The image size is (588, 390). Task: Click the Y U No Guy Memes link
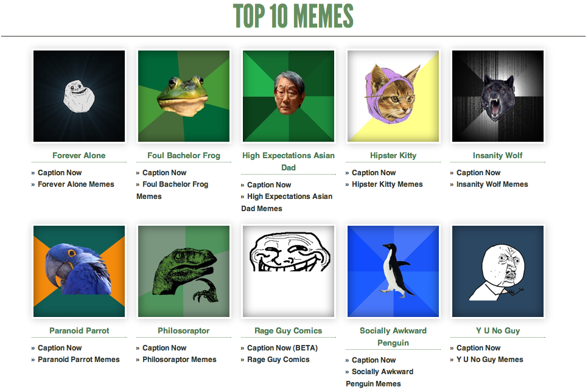point(489,359)
